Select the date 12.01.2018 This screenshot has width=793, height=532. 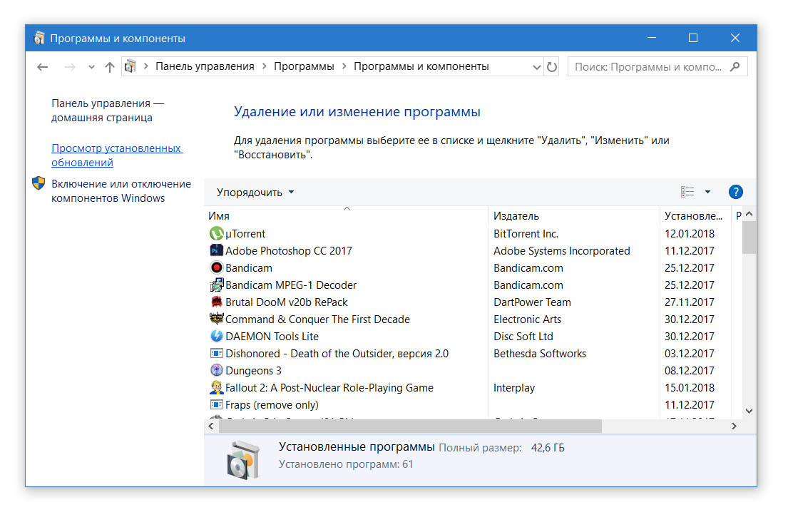(x=690, y=234)
